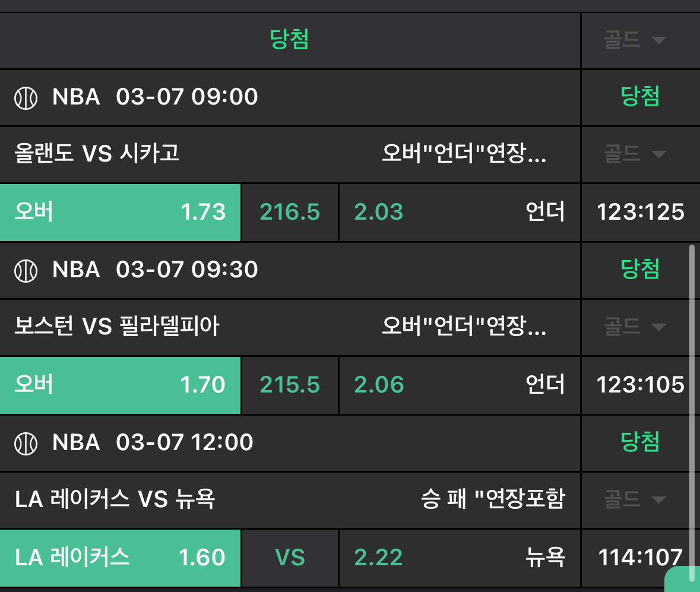The height and width of the screenshot is (592, 700).
Task: Click basketball icon for 09:30 NBA game
Action: click(x=26, y=271)
